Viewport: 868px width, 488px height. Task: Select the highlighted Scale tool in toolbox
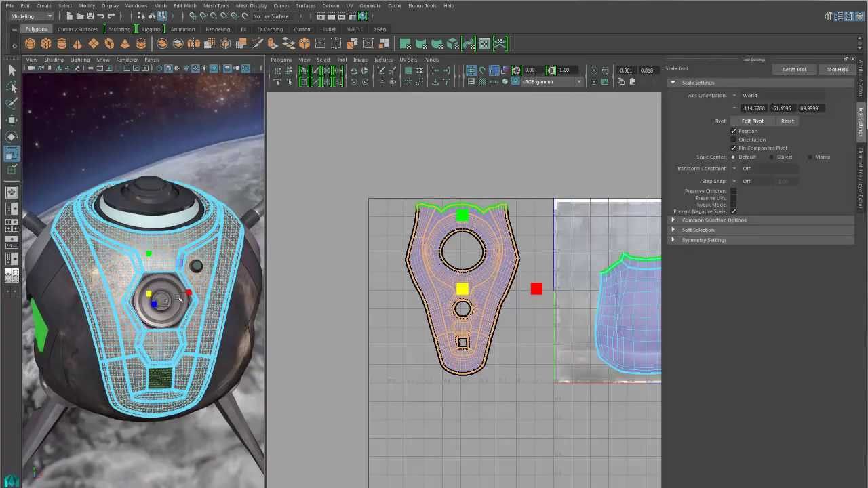12,154
